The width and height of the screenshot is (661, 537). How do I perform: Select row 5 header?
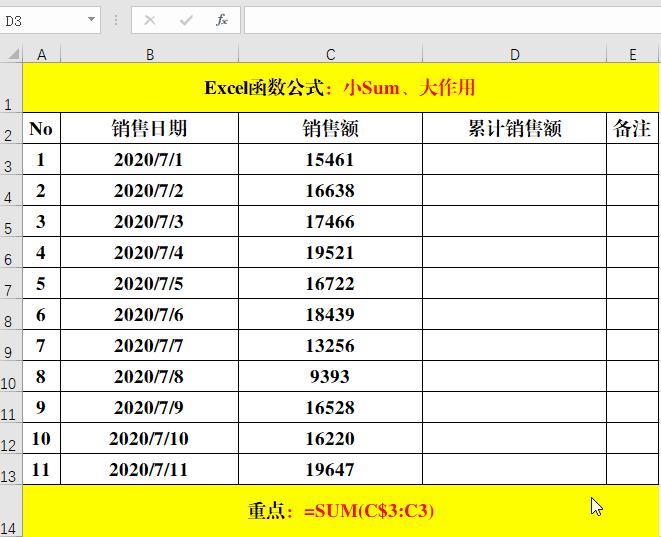coord(11,221)
